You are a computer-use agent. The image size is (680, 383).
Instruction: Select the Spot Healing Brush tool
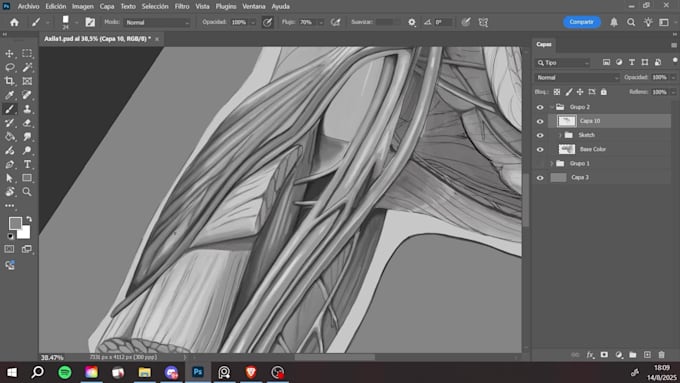click(x=27, y=95)
